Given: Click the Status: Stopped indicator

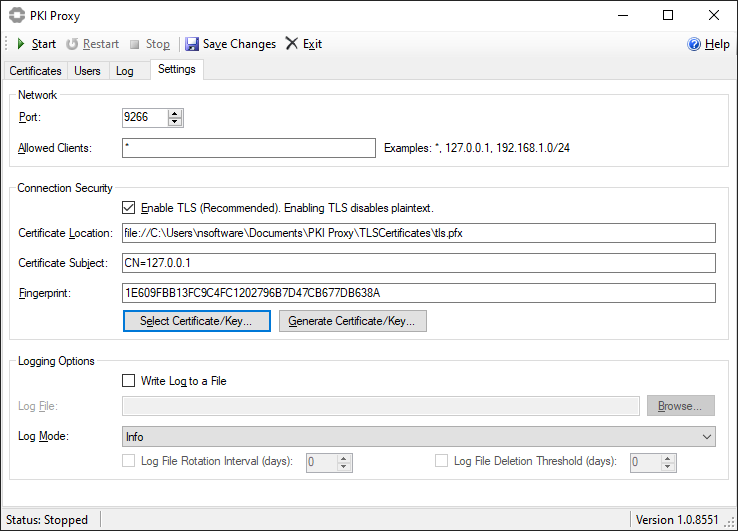Looking at the screenshot, I should point(47,520).
